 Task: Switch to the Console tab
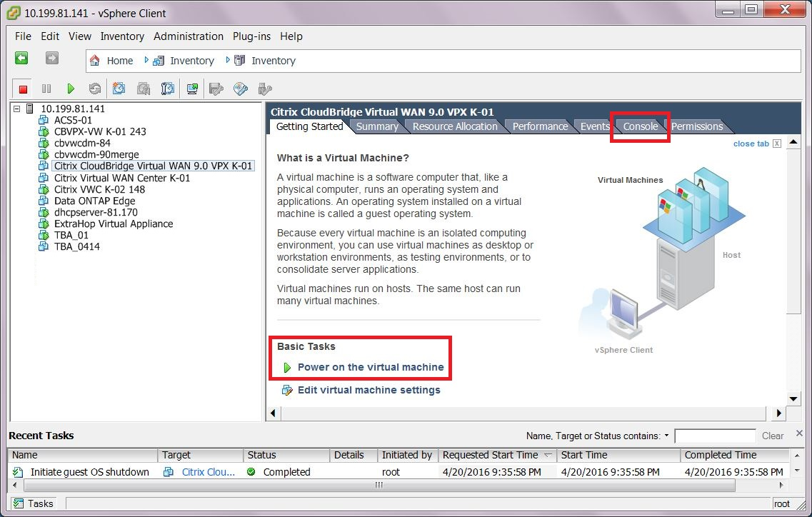[x=640, y=126]
